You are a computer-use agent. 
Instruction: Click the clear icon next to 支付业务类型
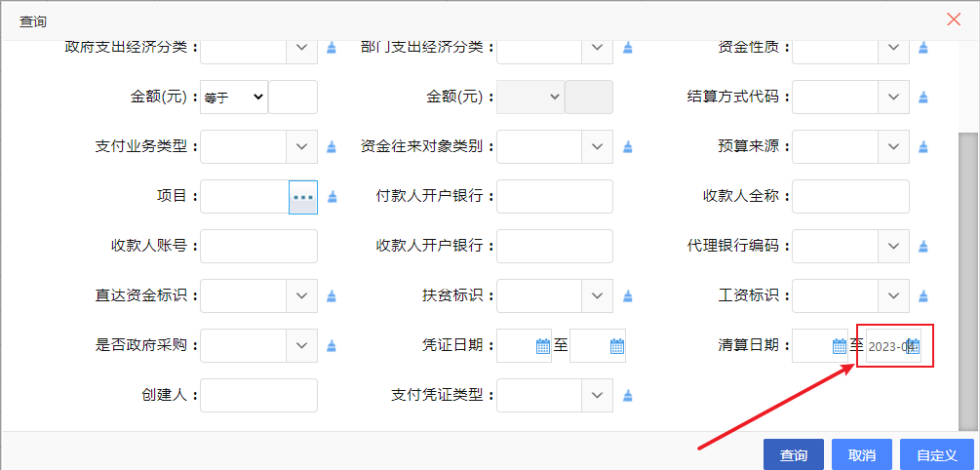click(x=331, y=147)
